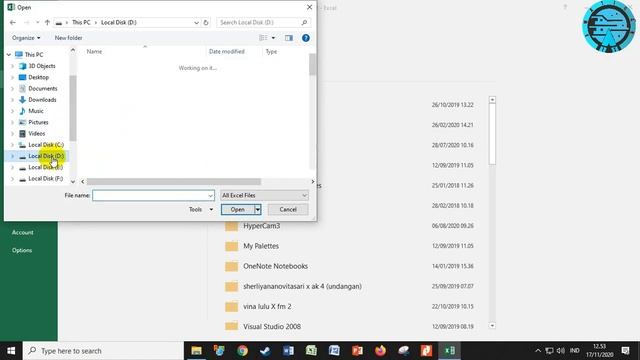Image resolution: width=640 pixels, height=360 pixels.
Task: Click the search magnifier icon in dialog
Action: pos(304,22)
